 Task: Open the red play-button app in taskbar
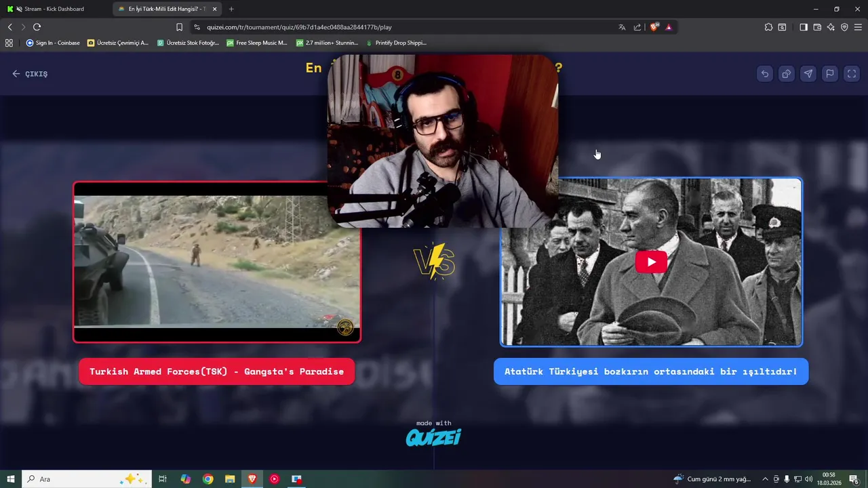point(274,479)
